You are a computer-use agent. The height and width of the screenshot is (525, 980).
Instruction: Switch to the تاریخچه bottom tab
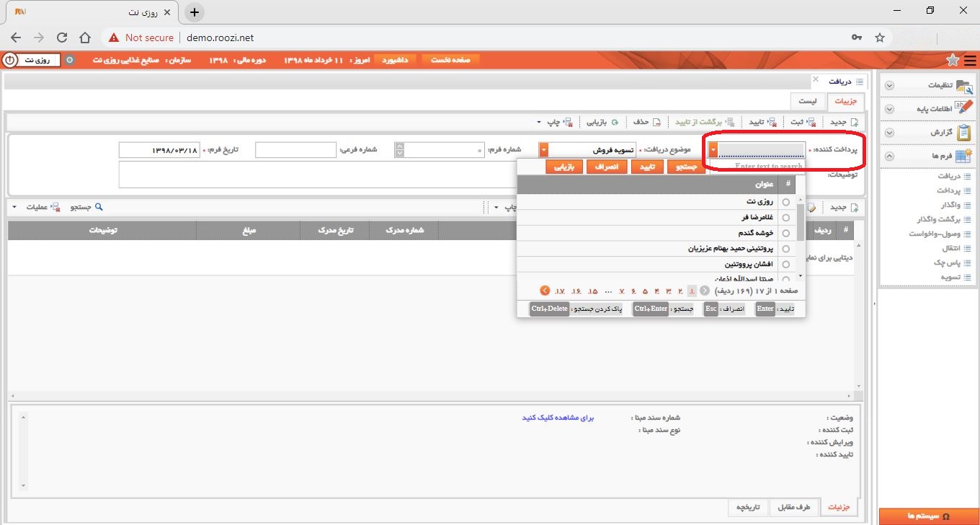click(749, 507)
